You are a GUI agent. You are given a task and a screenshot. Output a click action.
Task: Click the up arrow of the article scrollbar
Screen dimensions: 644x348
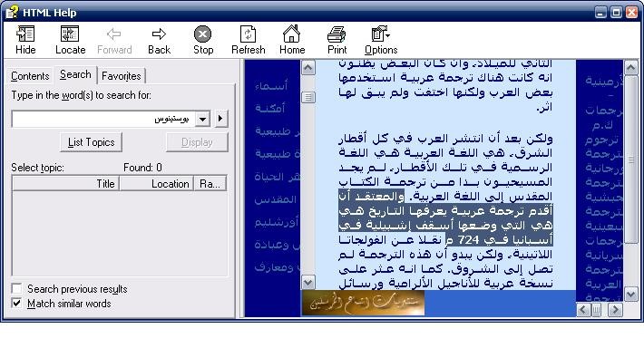308,68
